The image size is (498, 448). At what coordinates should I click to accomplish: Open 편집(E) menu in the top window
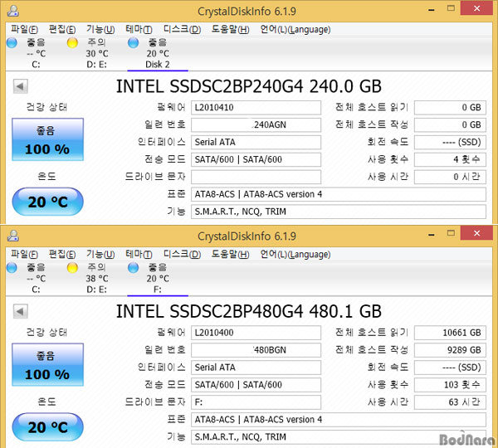pyautogui.click(x=62, y=30)
